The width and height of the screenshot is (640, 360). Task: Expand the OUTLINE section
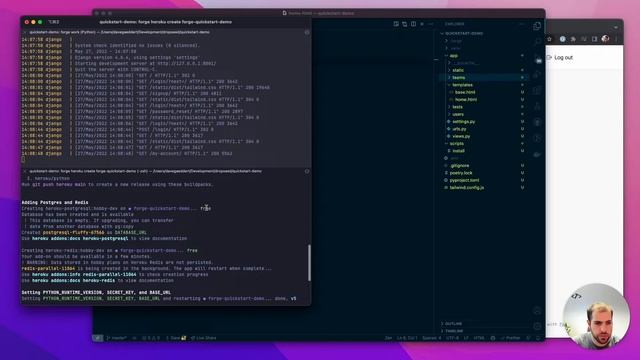click(x=453, y=324)
